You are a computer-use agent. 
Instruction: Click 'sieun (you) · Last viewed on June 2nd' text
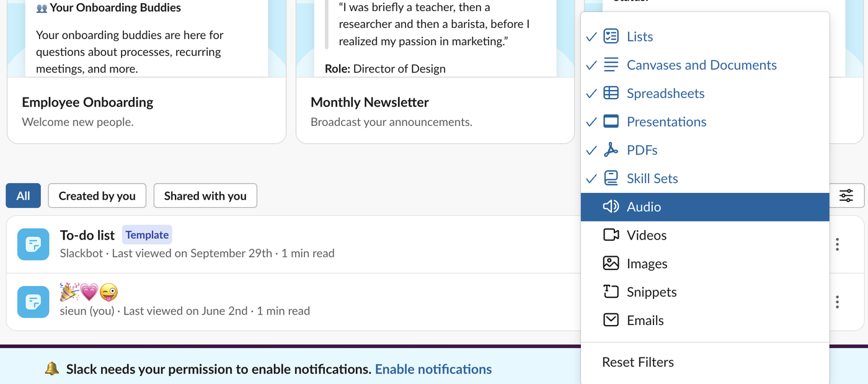154,311
